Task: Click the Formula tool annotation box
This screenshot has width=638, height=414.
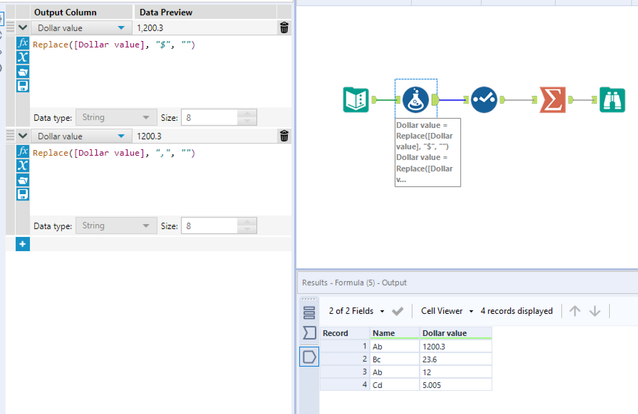Action: [428, 153]
